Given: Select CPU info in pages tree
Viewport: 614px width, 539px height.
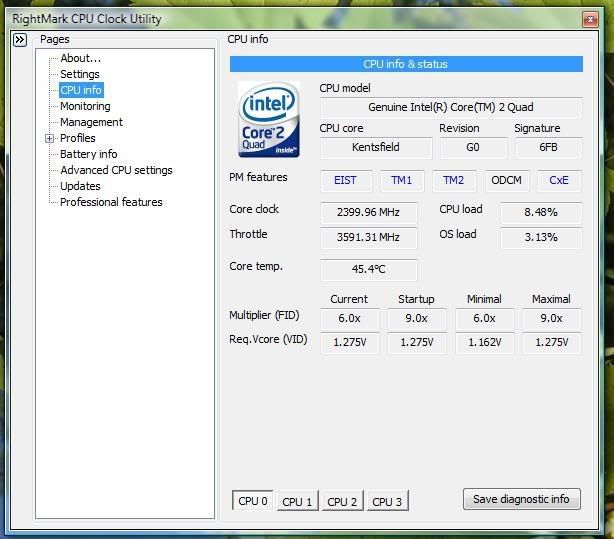Looking at the screenshot, I should pyautogui.click(x=81, y=90).
